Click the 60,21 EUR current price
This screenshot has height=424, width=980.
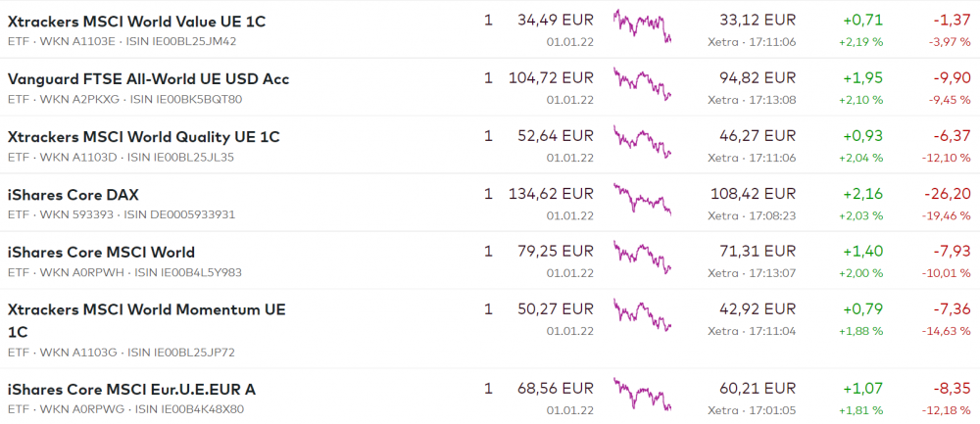point(758,389)
